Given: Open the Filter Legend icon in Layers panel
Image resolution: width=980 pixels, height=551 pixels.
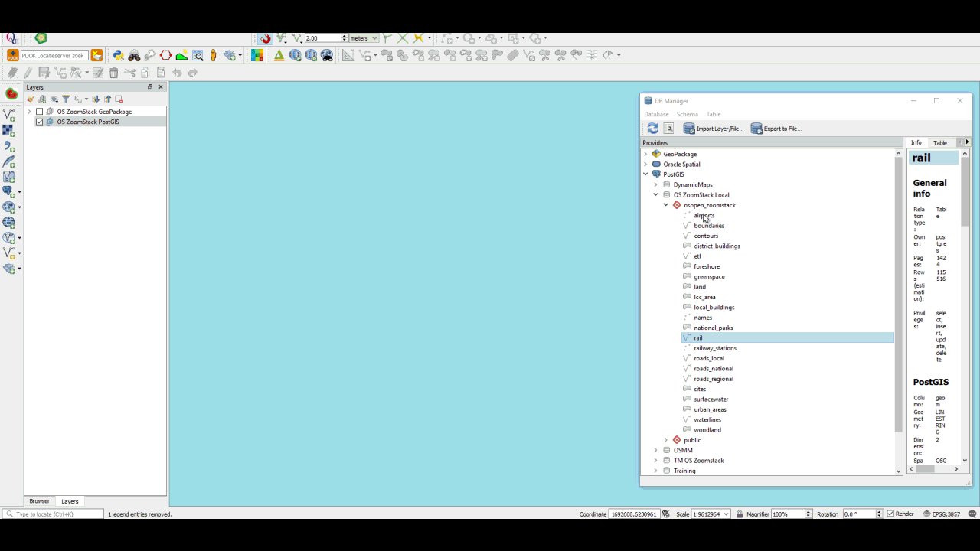Looking at the screenshot, I should point(67,99).
